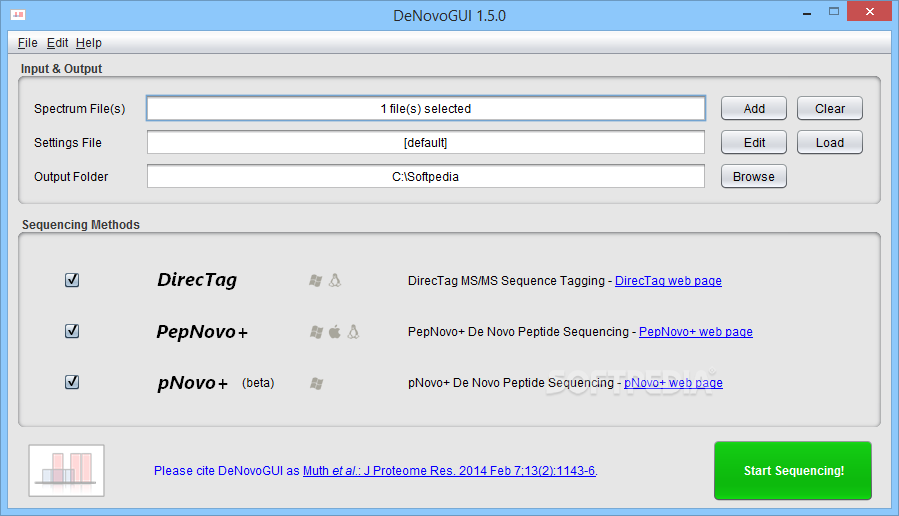The height and width of the screenshot is (516, 899).
Task: Click the DeNovoGUI spectrum logo thumbnail
Action: [x=67, y=471]
